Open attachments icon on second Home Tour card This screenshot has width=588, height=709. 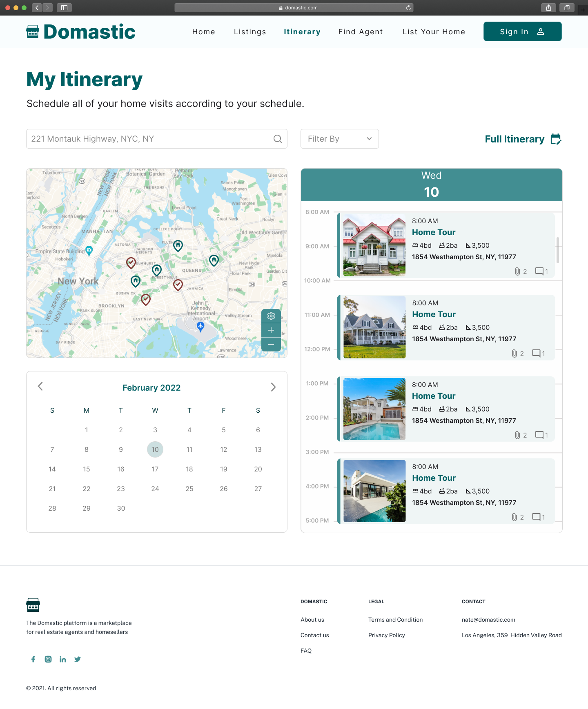click(x=514, y=353)
